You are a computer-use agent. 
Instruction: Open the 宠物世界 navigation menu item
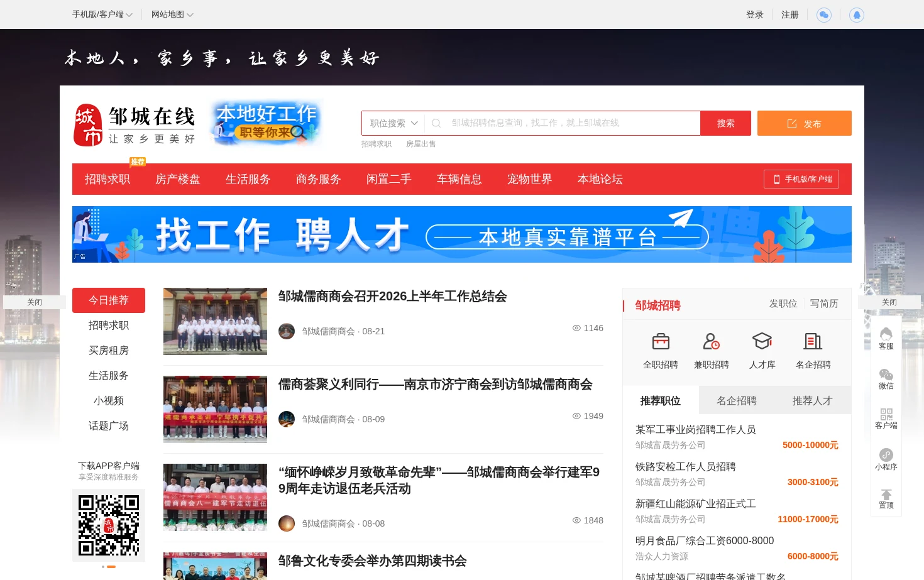click(530, 179)
